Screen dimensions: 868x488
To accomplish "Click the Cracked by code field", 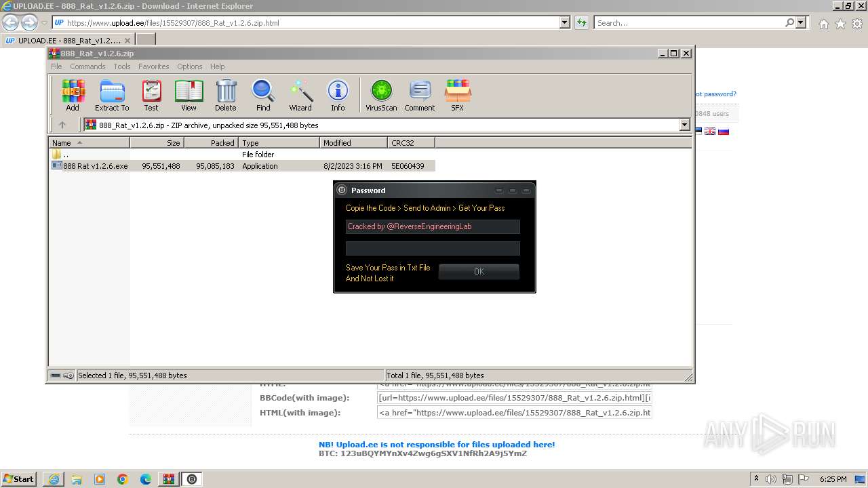I will (x=433, y=226).
